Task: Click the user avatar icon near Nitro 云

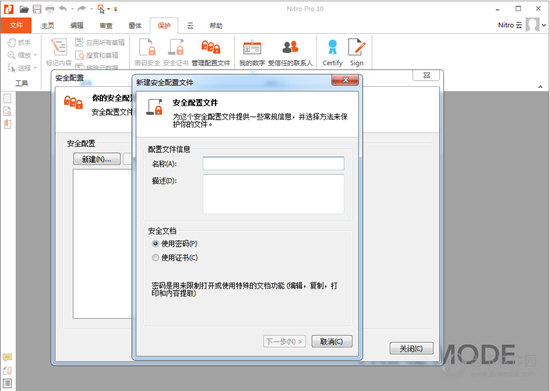Action: (532, 25)
